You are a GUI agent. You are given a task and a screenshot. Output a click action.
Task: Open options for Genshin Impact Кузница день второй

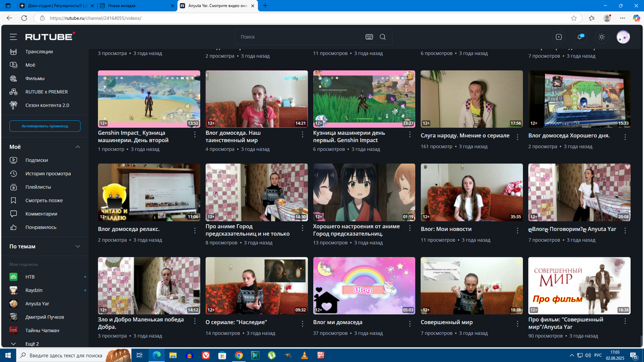tap(195, 135)
